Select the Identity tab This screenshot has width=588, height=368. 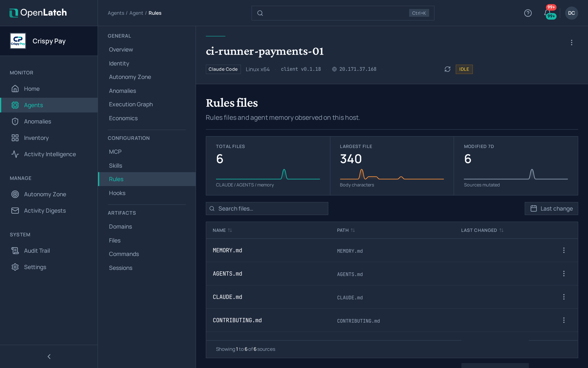147,63
